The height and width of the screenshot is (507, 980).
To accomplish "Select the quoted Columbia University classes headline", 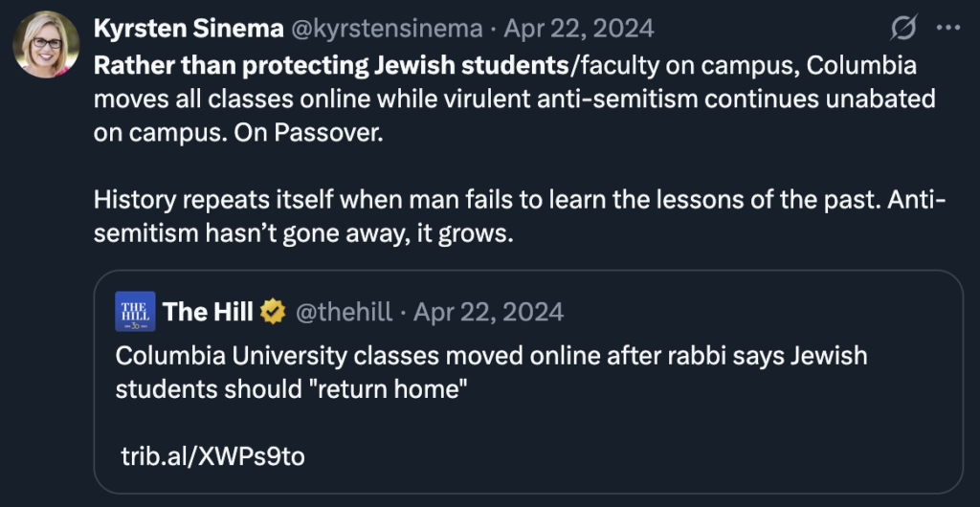I will pos(490,357).
